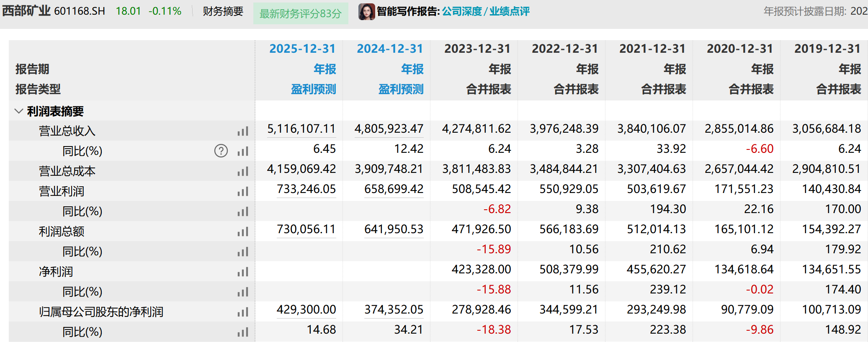
Task: Collapse the 利润表摘要 section
Action: pyautogui.click(x=18, y=111)
